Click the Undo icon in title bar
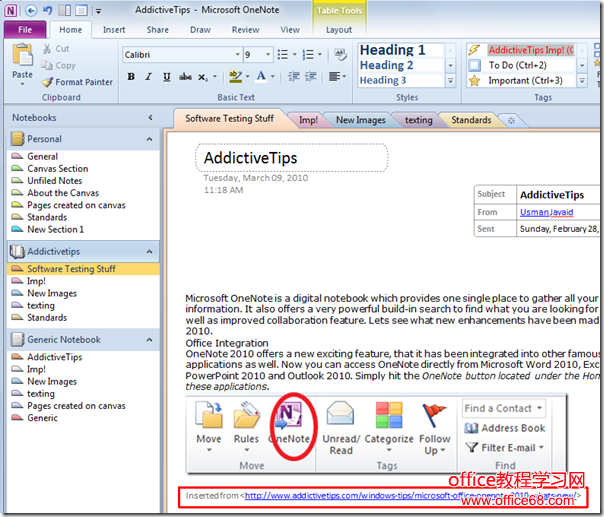 click(47, 10)
